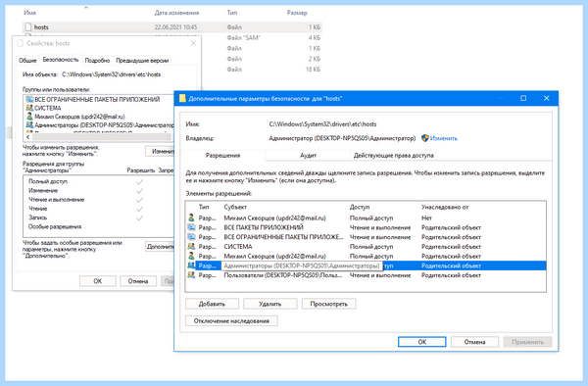This screenshot has width=588, height=386.
Task: Sort permission entries by Субъект column
Action: click(235, 207)
